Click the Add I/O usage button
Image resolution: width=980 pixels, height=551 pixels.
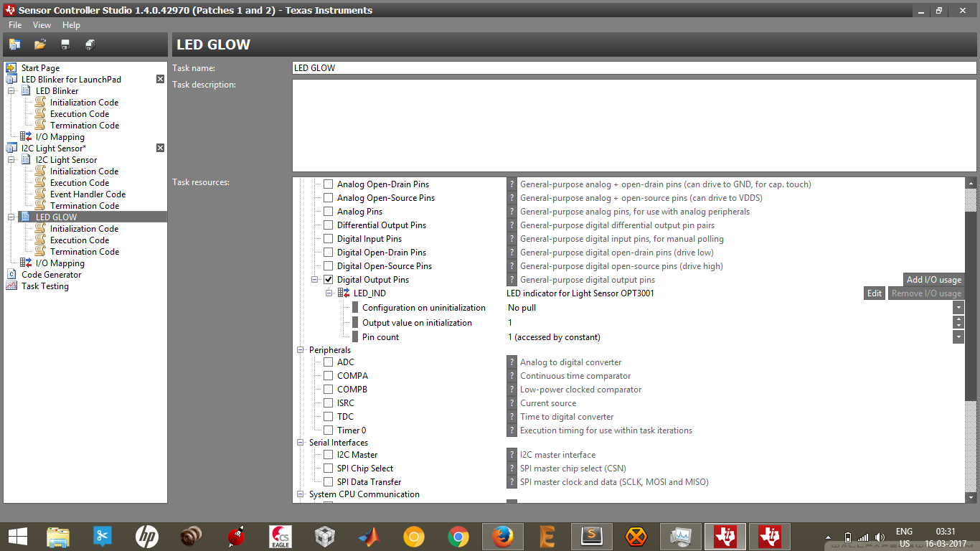tap(933, 279)
